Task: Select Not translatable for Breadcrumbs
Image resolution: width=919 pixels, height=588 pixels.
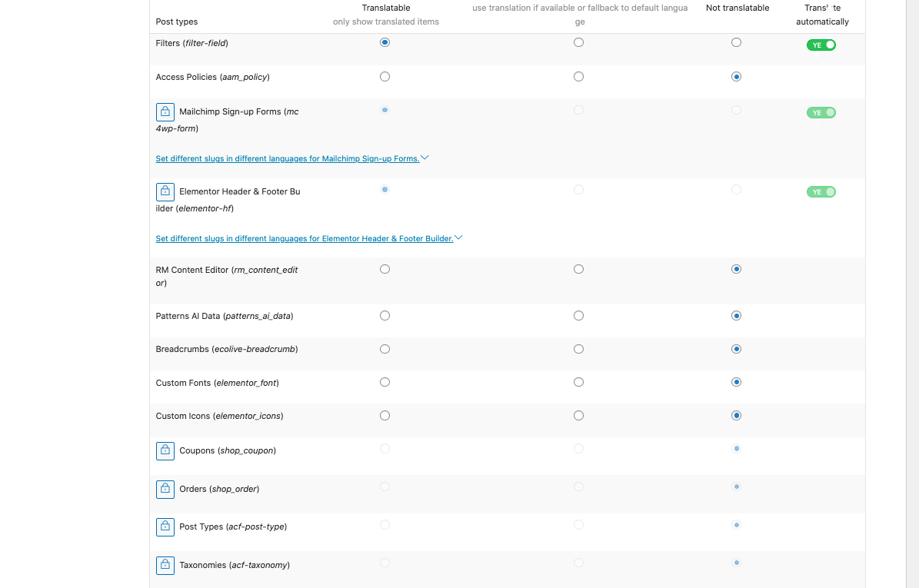Action: 736,349
